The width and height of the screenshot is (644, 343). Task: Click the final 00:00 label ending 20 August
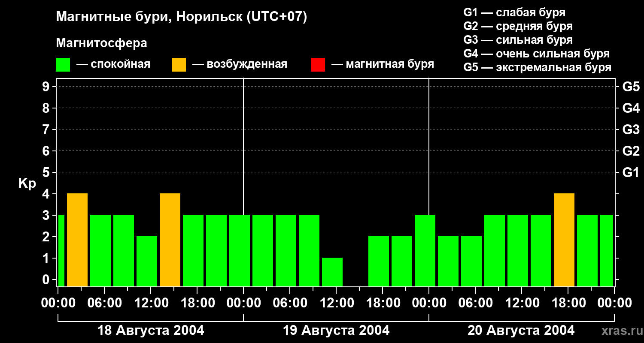[614, 303]
